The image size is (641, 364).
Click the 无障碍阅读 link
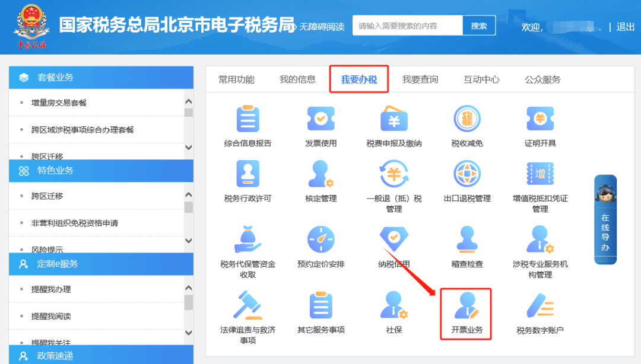pos(322,27)
